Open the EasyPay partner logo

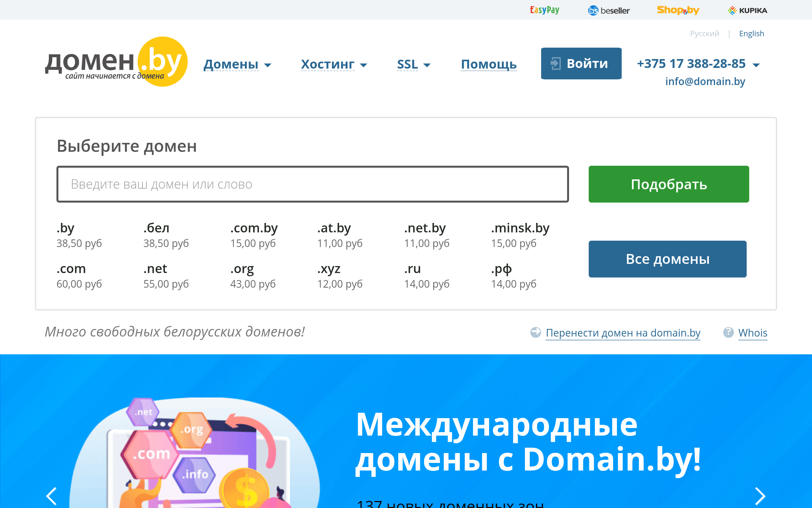544,10
